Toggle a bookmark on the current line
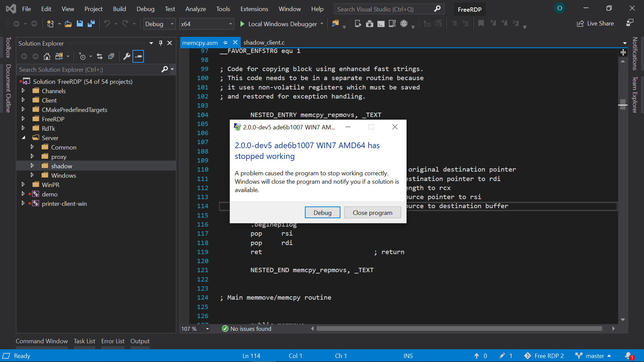The width and height of the screenshot is (644, 362). [x=481, y=23]
